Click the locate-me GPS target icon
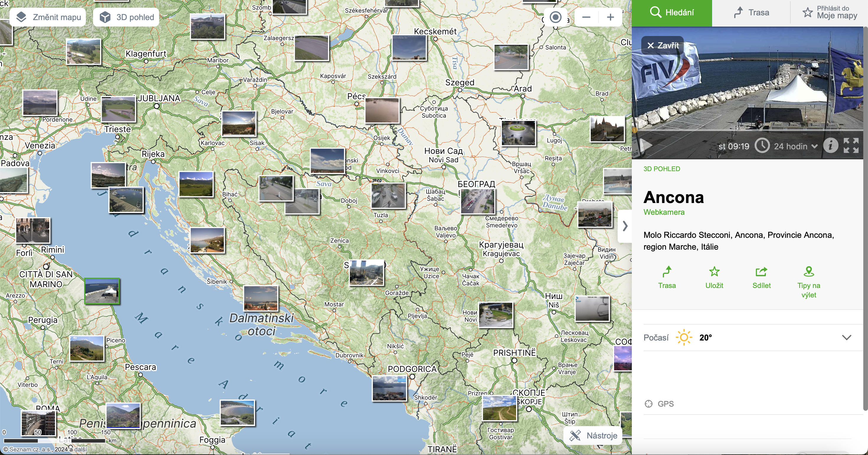 point(555,17)
